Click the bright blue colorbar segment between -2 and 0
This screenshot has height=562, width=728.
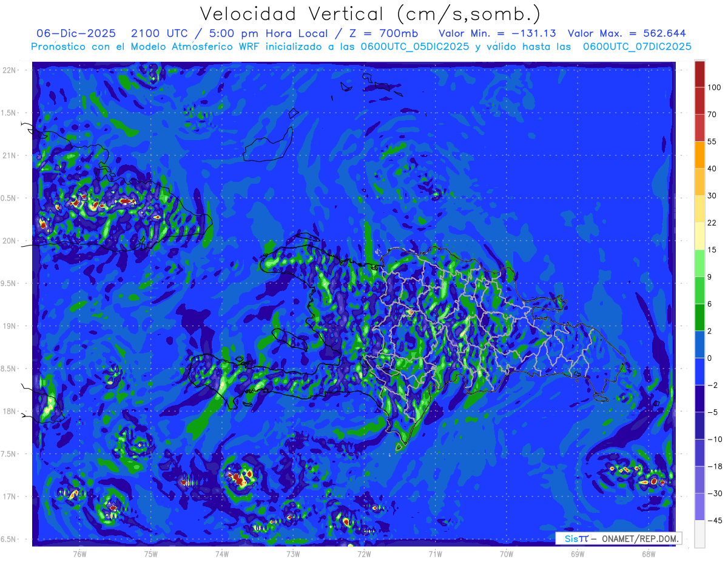pos(699,371)
